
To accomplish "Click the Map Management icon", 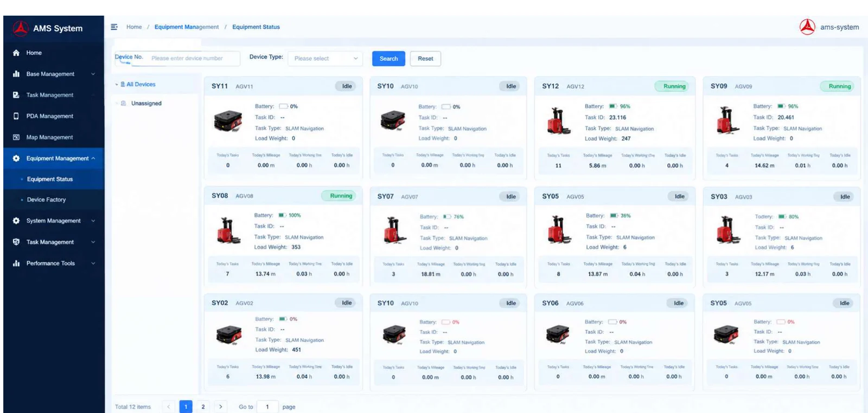I will [x=16, y=137].
